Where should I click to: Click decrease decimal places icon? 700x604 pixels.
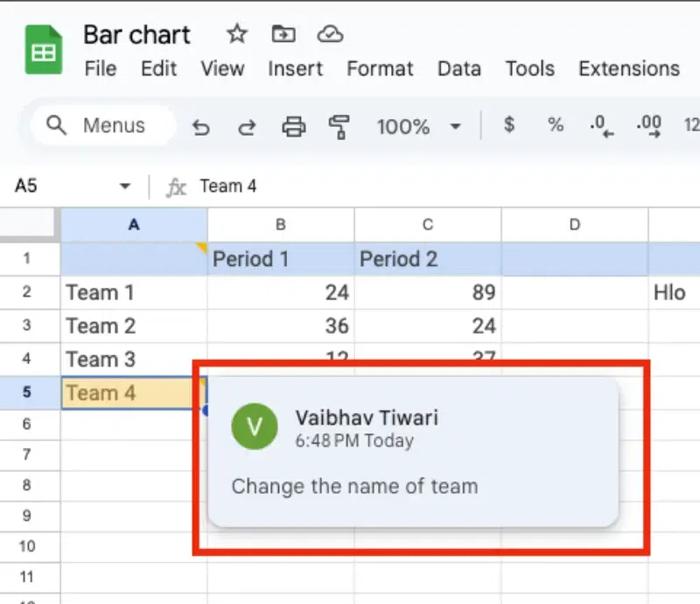[x=601, y=126]
